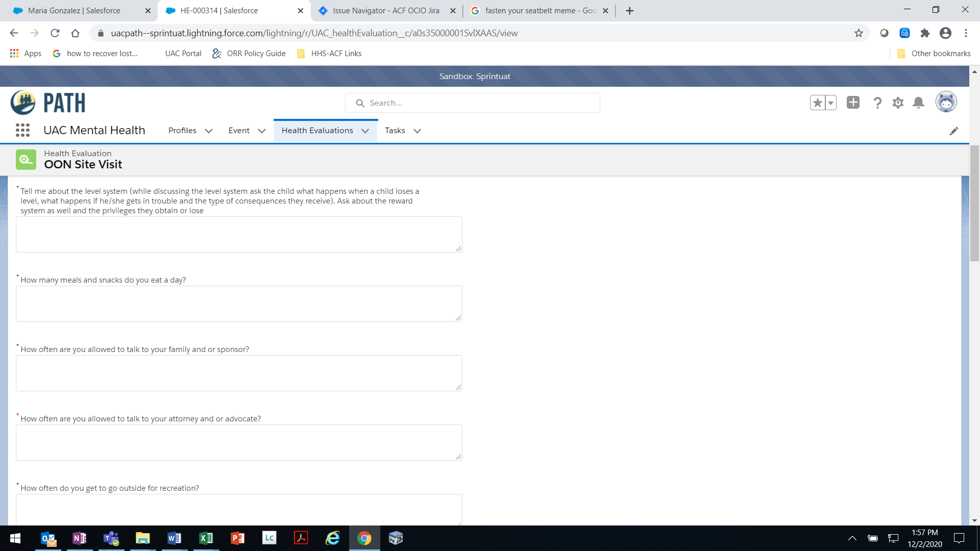Switch to Issue Navigator Jira browser tab
The height and width of the screenshot is (551, 980).
coord(385,11)
